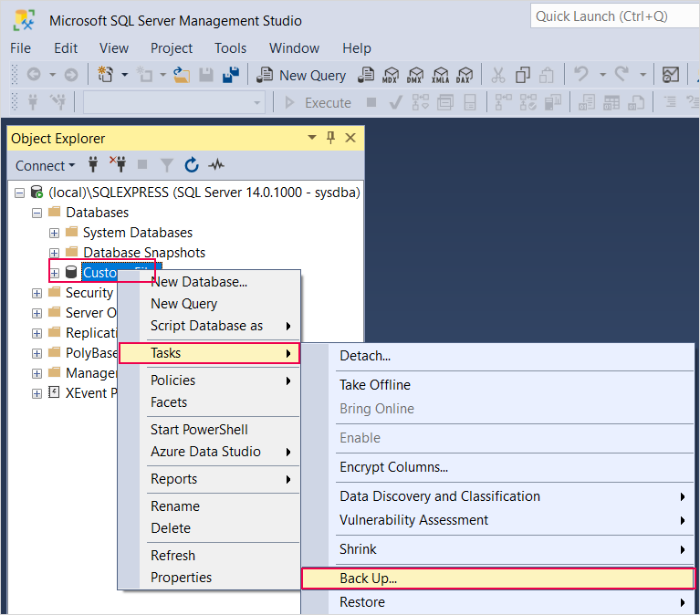The image size is (700, 615).
Task: Expand the XEvent Profiler node
Action: 37,393
